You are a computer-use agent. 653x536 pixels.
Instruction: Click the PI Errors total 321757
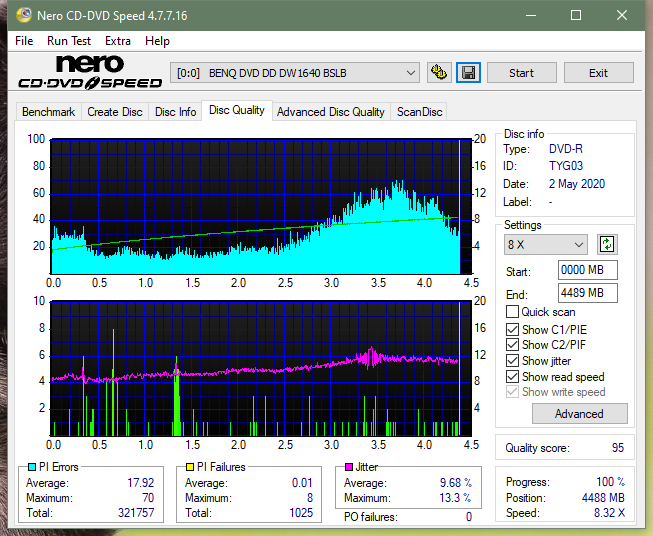coord(136,513)
